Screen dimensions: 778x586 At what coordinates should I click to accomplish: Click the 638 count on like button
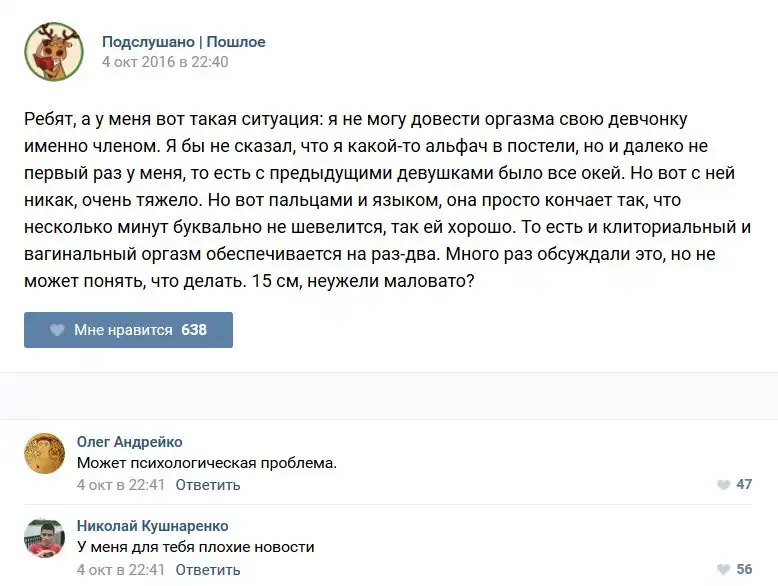(x=194, y=330)
